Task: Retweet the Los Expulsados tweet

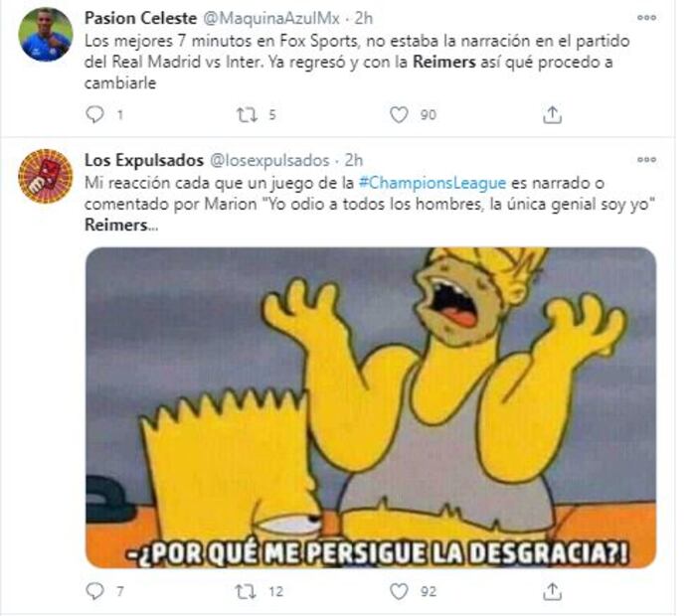Action: (x=247, y=591)
